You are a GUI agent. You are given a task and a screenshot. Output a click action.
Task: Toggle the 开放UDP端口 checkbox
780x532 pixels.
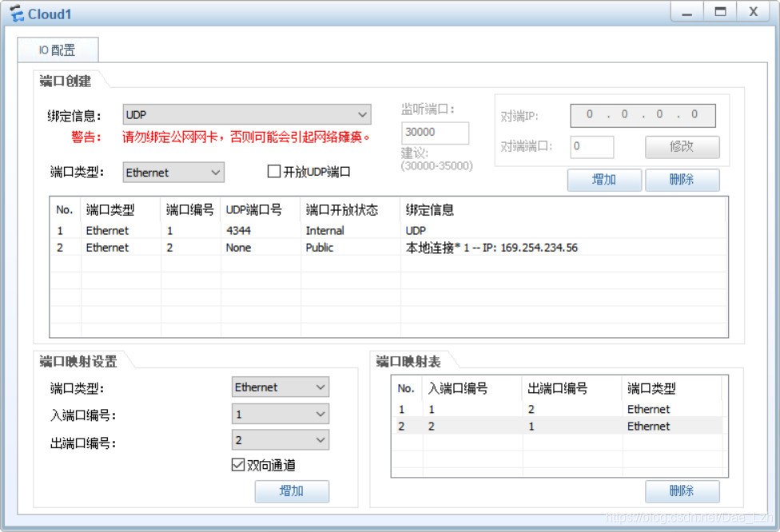click(x=274, y=172)
